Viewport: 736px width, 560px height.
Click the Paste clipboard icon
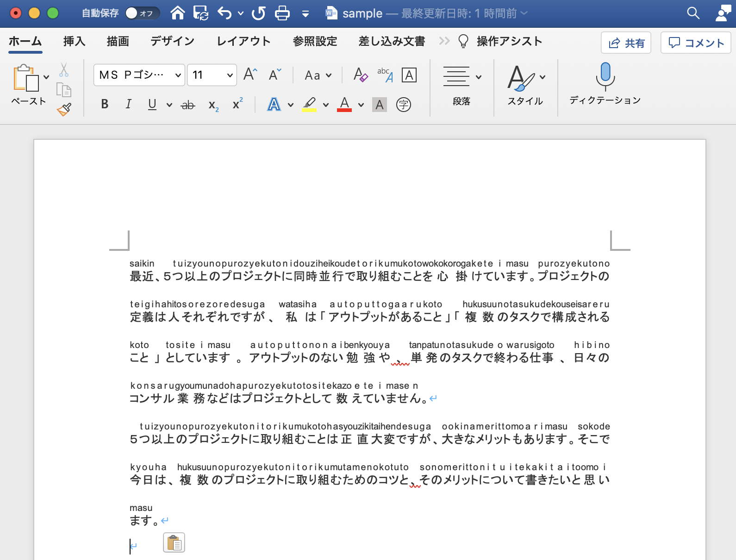(x=26, y=78)
